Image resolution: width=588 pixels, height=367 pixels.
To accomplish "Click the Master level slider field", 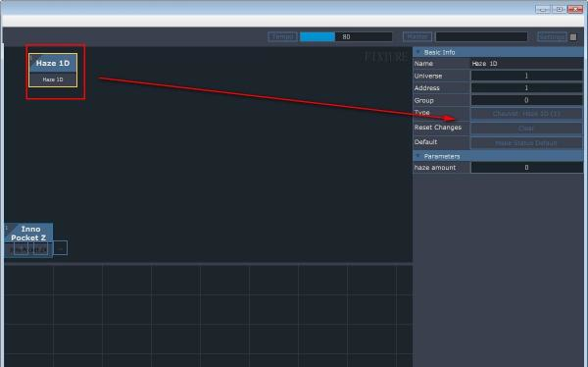I will tap(481, 37).
